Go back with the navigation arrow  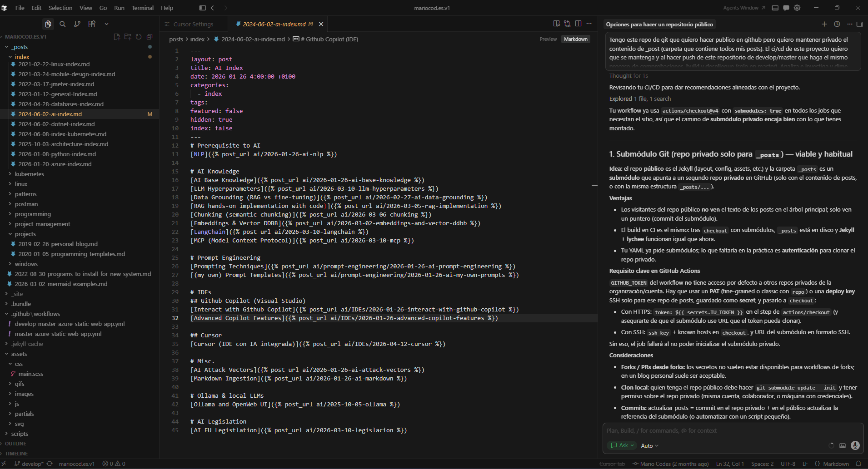[214, 8]
